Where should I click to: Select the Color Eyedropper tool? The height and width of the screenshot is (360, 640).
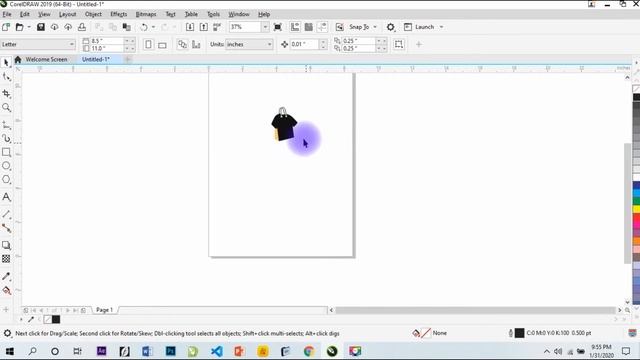[x=6, y=276]
